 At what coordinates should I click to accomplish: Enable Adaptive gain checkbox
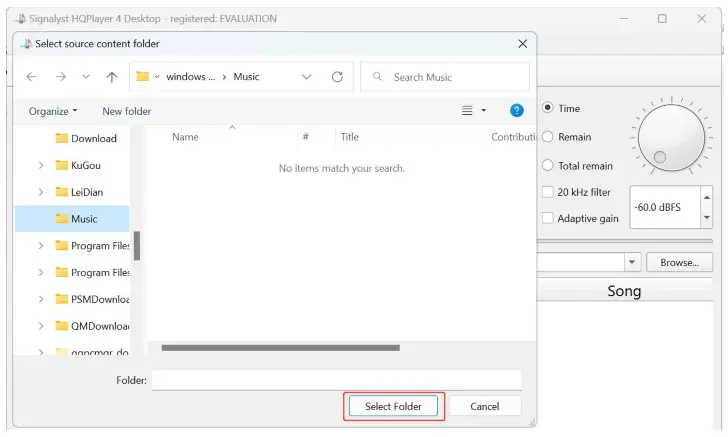coord(548,218)
